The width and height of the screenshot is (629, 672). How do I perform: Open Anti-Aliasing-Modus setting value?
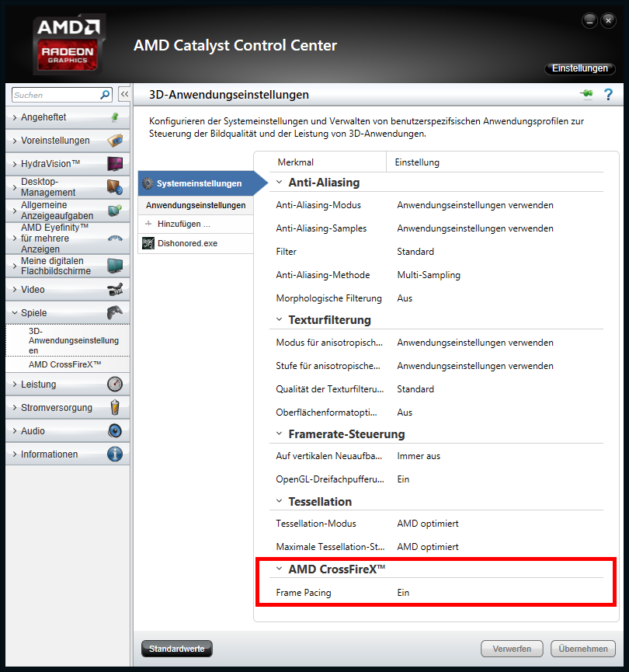[x=474, y=205]
